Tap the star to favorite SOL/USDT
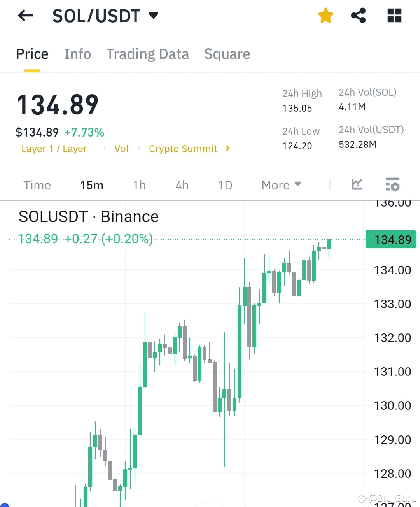 [x=325, y=16]
